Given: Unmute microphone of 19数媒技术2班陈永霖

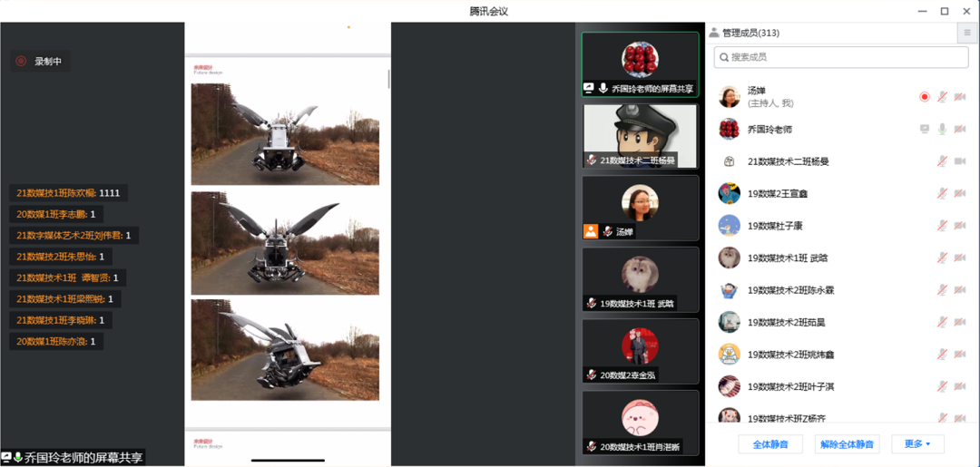Looking at the screenshot, I should [942, 290].
